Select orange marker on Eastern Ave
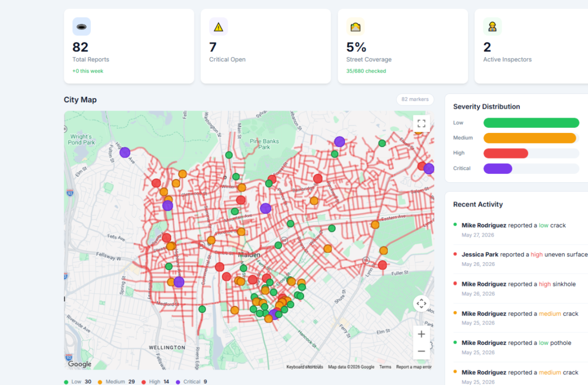 (x=375, y=225)
